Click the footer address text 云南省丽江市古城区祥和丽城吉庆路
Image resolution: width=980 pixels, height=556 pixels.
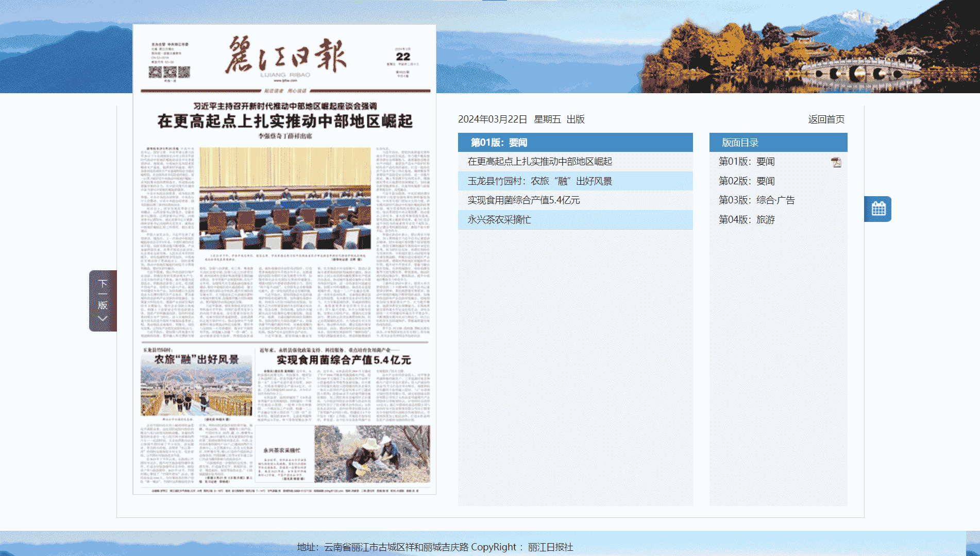pyautogui.click(x=396, y=547)
